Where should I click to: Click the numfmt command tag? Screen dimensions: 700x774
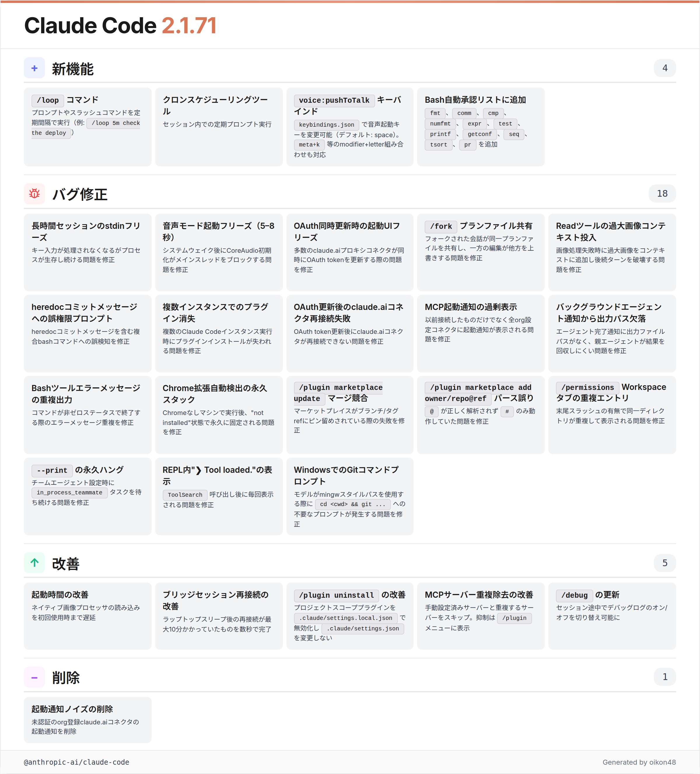(x=440, y=124)
